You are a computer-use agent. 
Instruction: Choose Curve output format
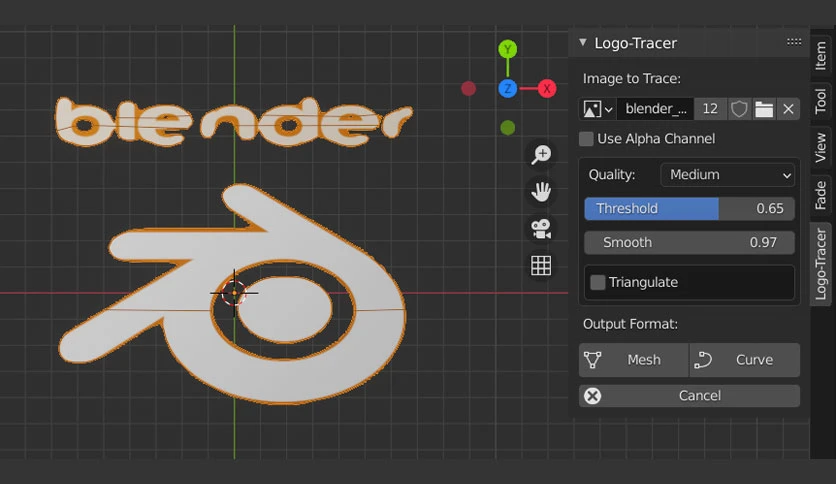tap(745, 360)
